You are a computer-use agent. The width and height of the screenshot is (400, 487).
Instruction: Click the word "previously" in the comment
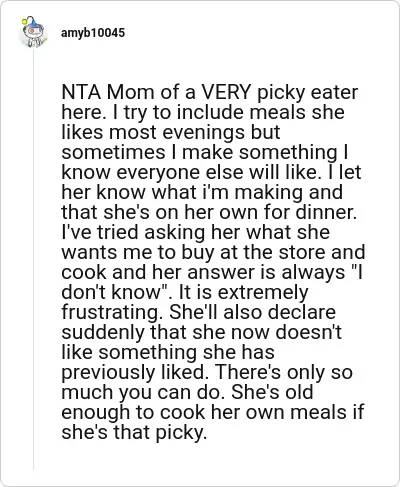click(x=108, y=372)
